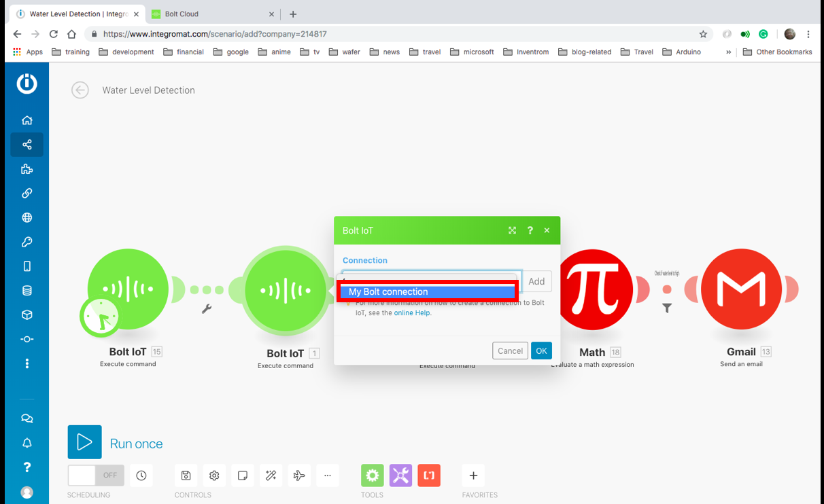Click the magic-wand auto-align control
Image resolution: width=824 pixels, height=504 pixels.
pyautogui.click(x=271, y=475)
